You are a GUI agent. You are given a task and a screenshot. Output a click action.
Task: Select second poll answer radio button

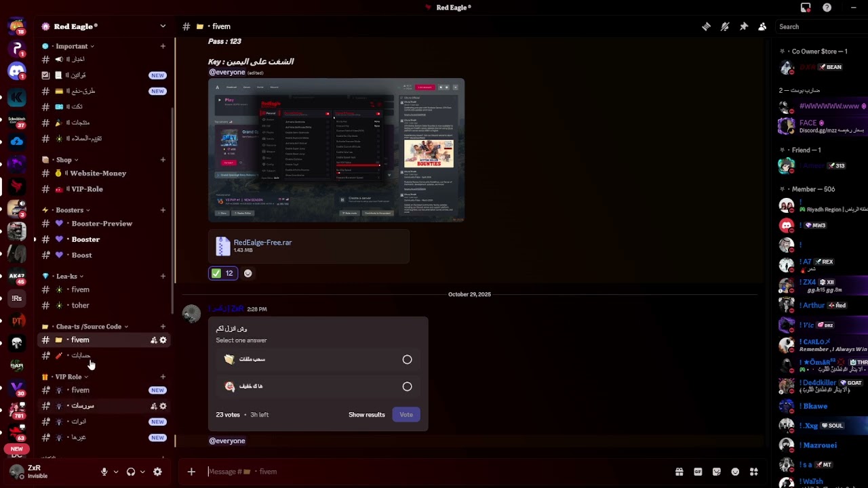tap(407, 386)
